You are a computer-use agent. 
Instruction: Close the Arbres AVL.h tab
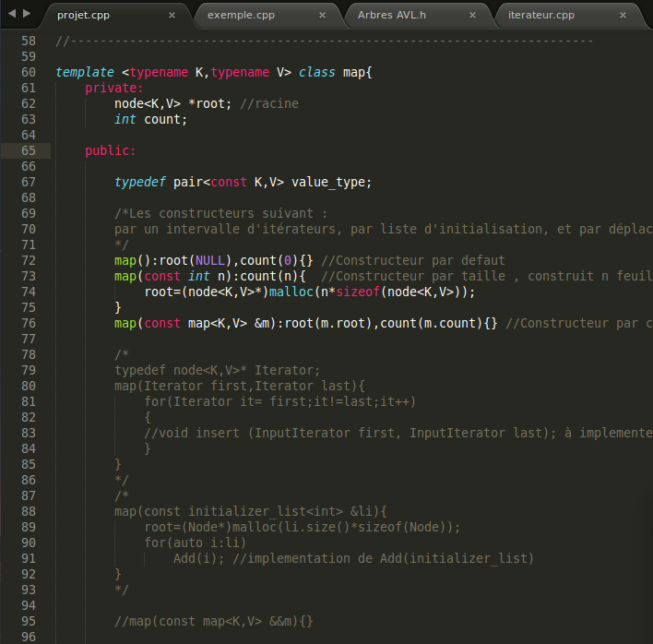coord(472,16)
